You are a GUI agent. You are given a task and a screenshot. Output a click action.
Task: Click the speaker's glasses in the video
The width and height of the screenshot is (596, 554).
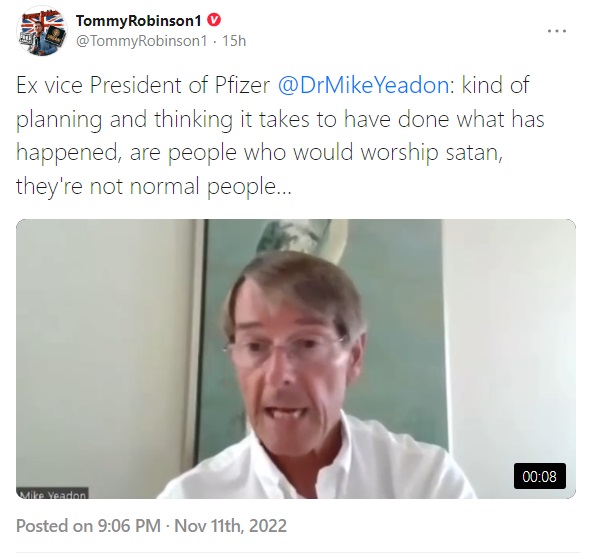tap(283, 346)
